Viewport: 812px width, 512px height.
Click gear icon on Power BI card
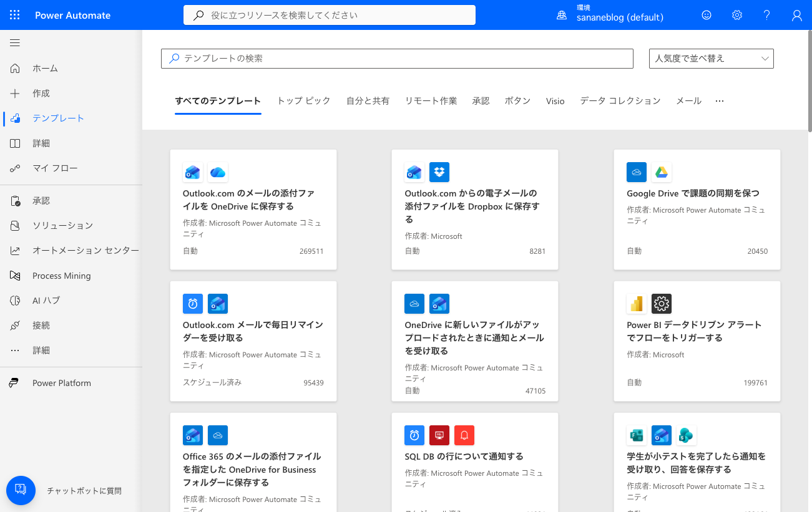(x=662, y=304)
